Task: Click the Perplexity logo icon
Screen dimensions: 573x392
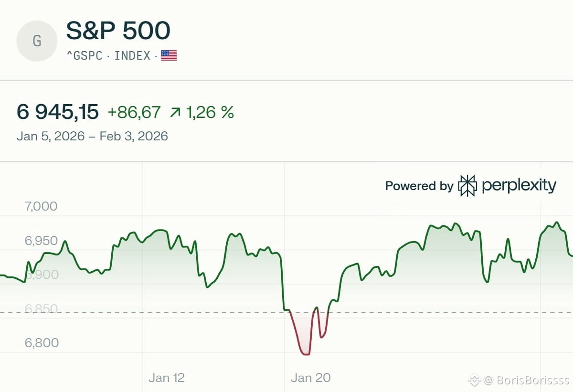Action: tap(467, 186)
